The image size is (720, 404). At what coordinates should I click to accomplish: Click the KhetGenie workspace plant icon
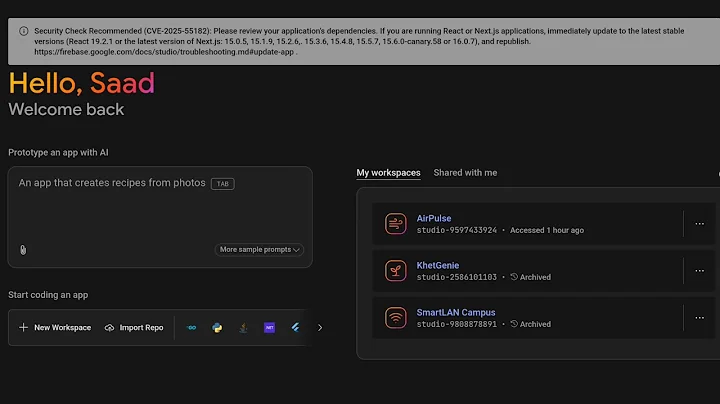(x=396, y=271)
